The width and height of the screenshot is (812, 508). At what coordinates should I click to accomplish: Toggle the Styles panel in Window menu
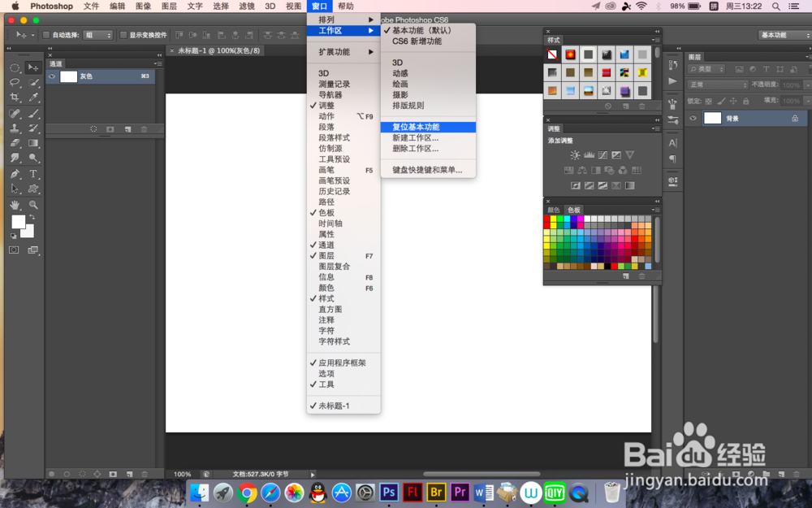pos(343,298)
